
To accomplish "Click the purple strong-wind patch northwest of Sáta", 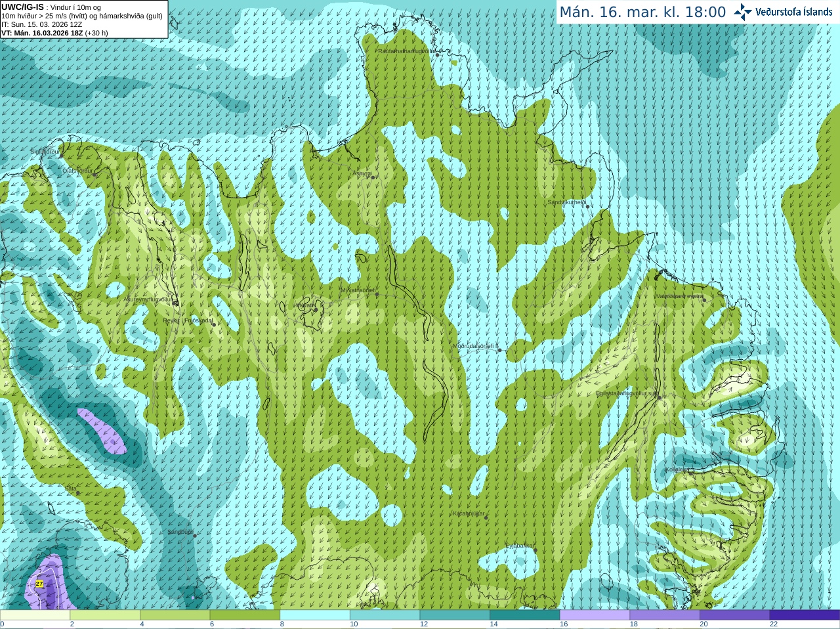I will coord(102,431).
